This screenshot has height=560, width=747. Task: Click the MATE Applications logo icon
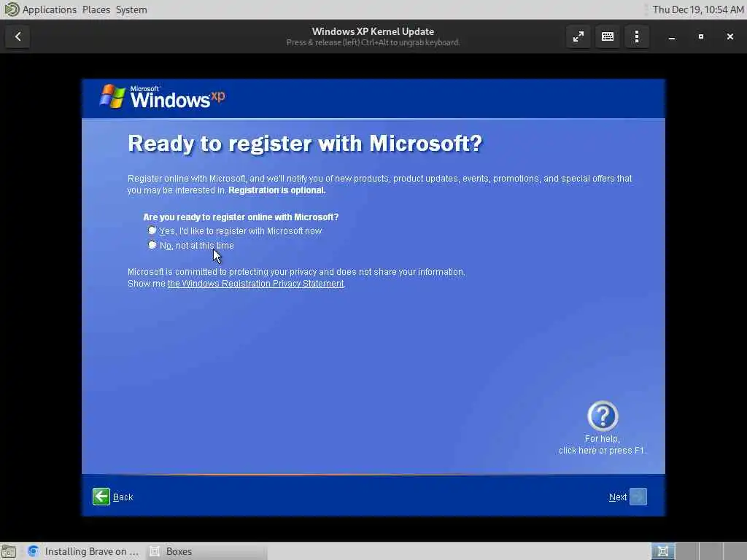pos(12,9)
